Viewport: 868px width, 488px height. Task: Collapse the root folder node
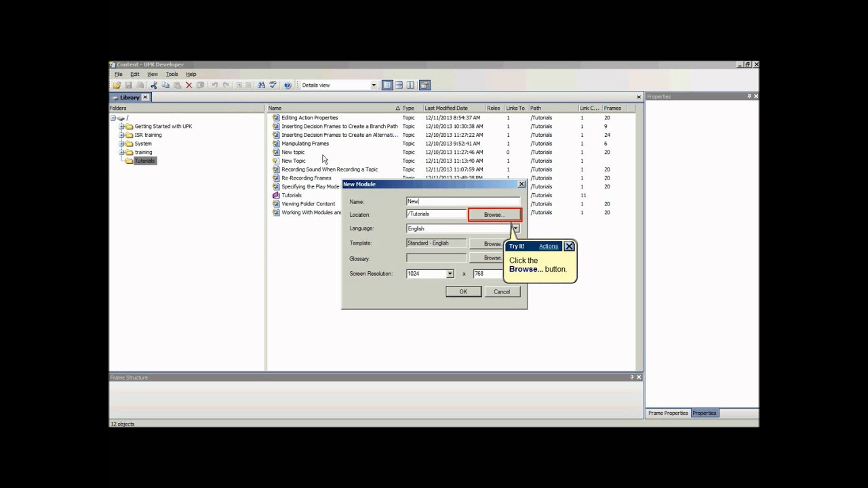(x=113, y=118)
